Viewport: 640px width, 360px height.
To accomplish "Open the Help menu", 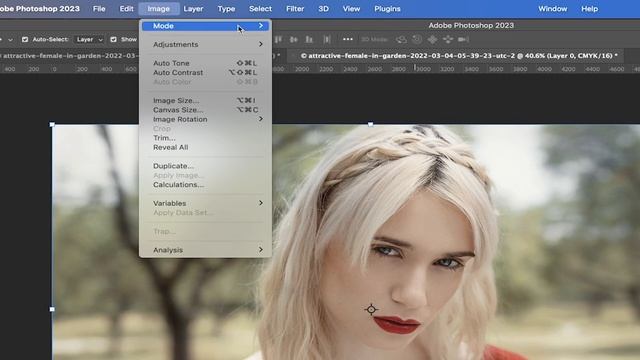I will (x=590, y=9).
